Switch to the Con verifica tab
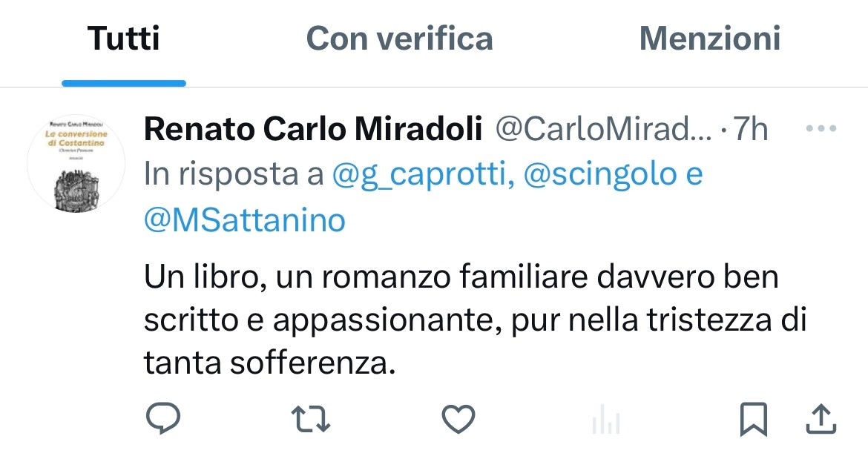The height and width of the screenshot is (456, 868). point(399,39)
